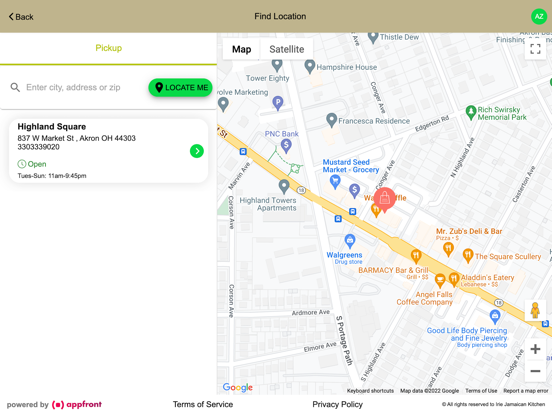The width and height of the screenshot is (552, 414).
Task: Click the red restaurant location marker
Action: [384, 200]
